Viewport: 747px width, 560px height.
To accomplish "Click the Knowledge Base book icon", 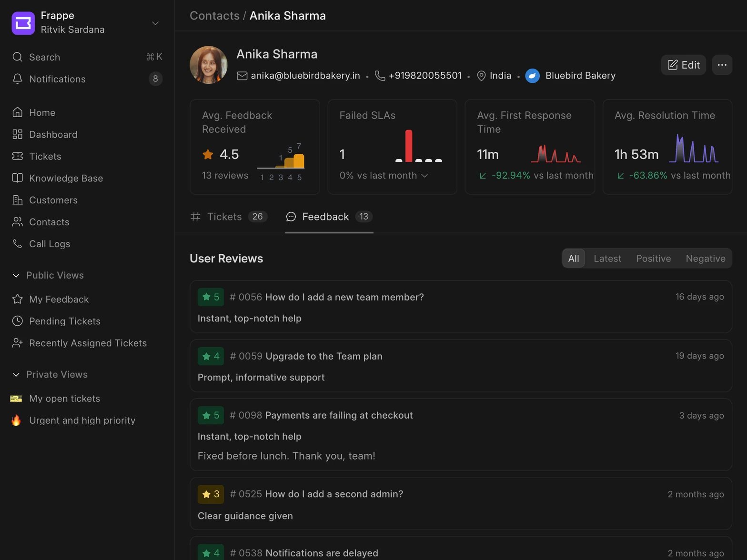I will (x=18, y=178).
